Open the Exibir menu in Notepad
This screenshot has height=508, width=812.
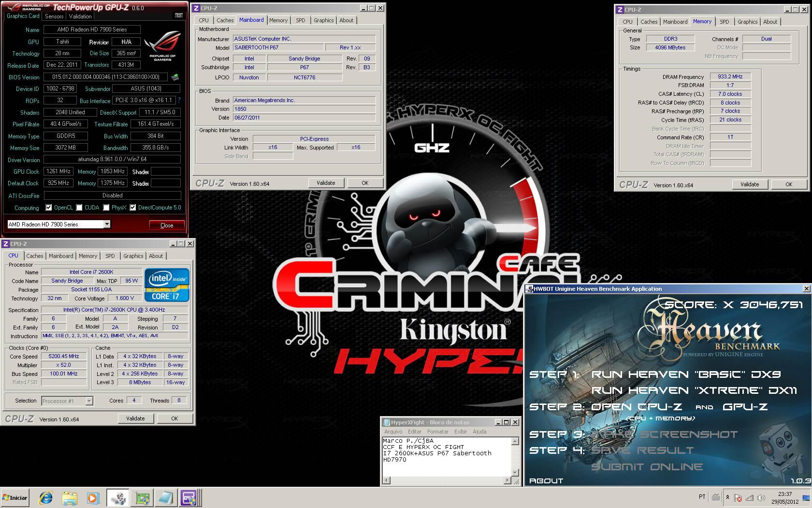(461, 432)
